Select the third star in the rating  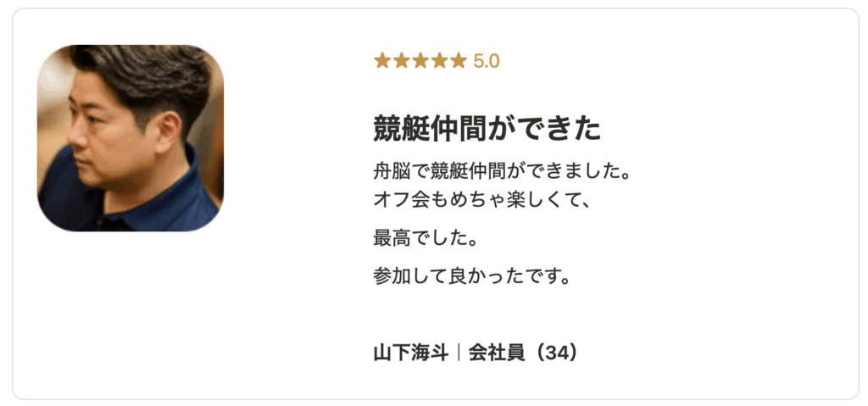[x=420, y=60]
